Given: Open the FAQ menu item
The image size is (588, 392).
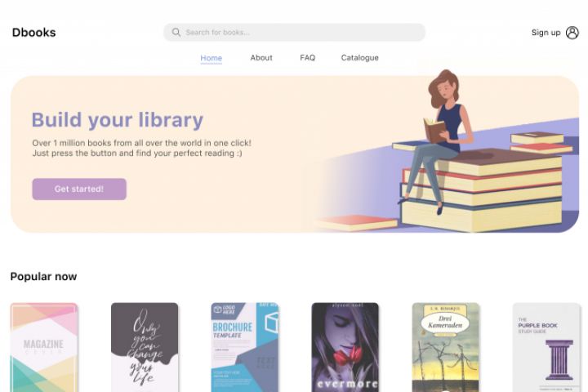Looking at the screenshot, I should coord(308,58).
